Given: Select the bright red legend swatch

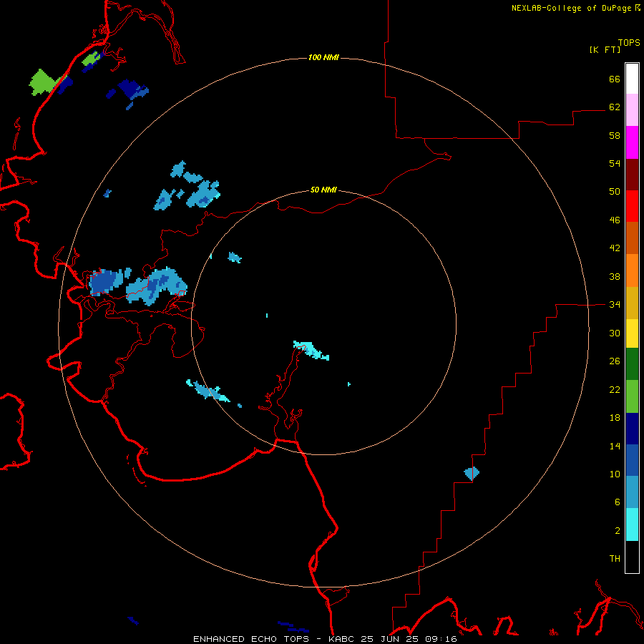Looking at the screenshot, I should tap(632, 206).
